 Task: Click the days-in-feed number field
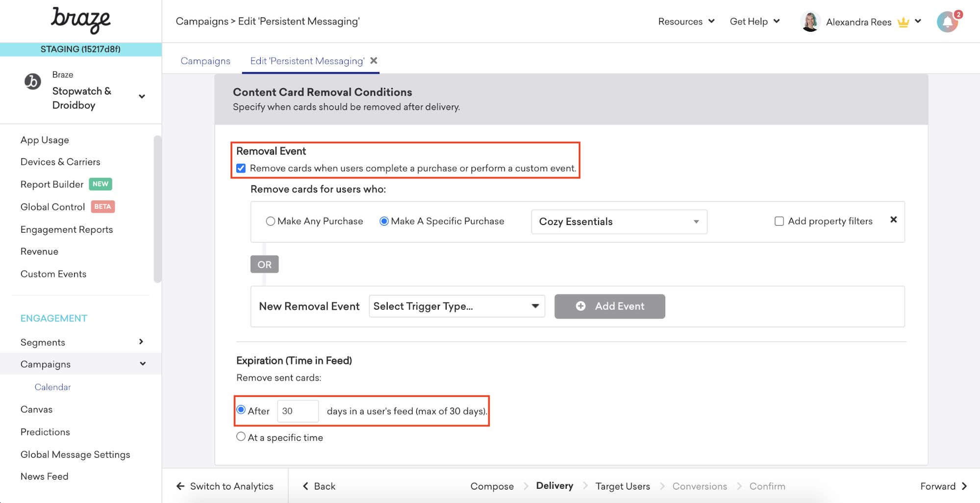(x=298, y=411)
